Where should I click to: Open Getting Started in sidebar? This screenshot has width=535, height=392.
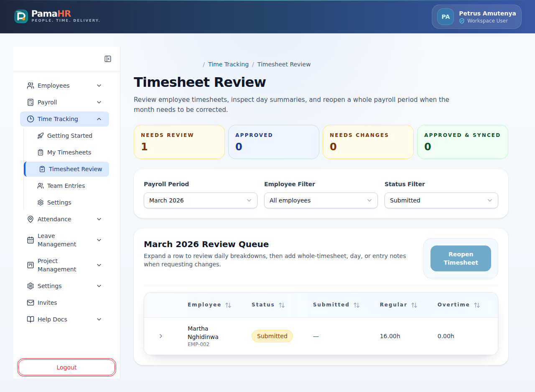point(66,136)
